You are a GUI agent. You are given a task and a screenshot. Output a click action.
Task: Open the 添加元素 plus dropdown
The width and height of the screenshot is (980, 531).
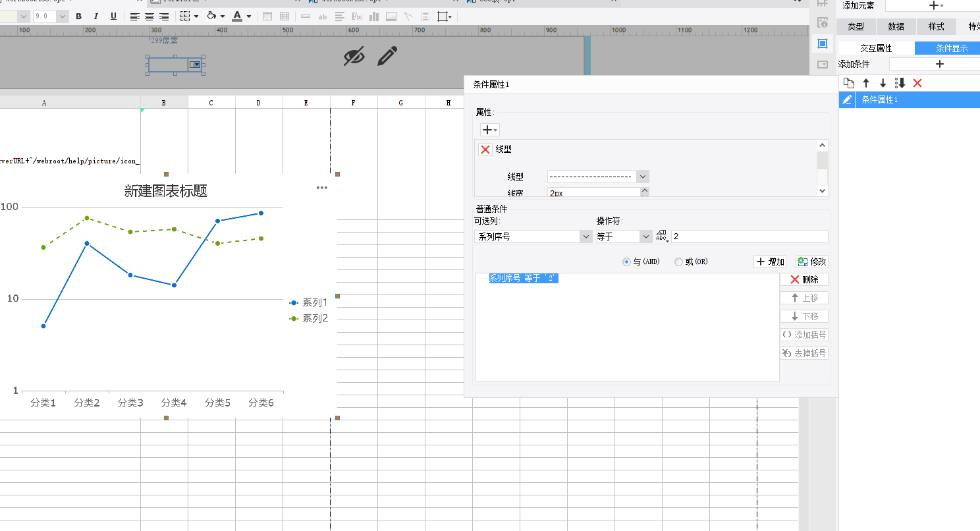coord(936,5)
